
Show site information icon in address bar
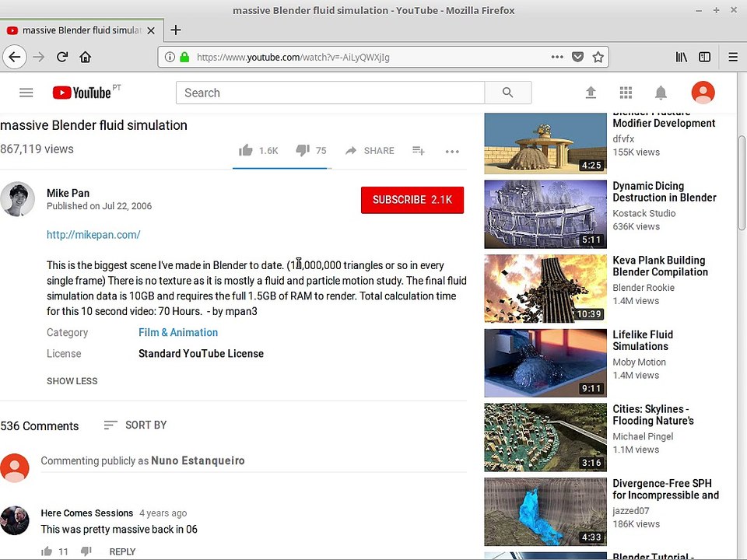coord(170,57)
